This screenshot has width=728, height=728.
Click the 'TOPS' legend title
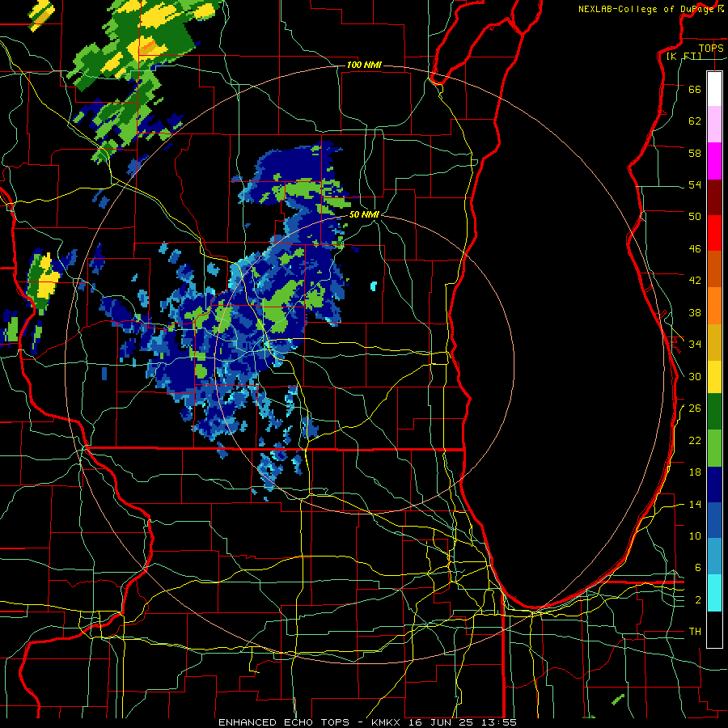(711, 48)
